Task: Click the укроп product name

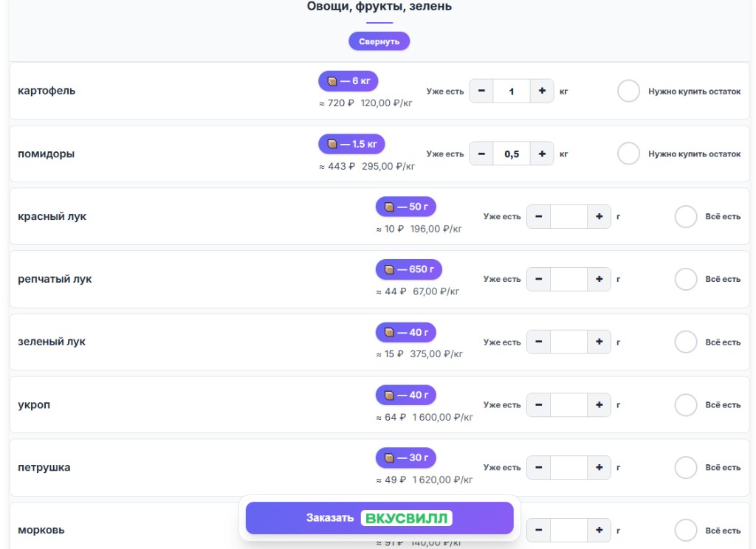Action: pyautogui.click(x=34, y=405)
